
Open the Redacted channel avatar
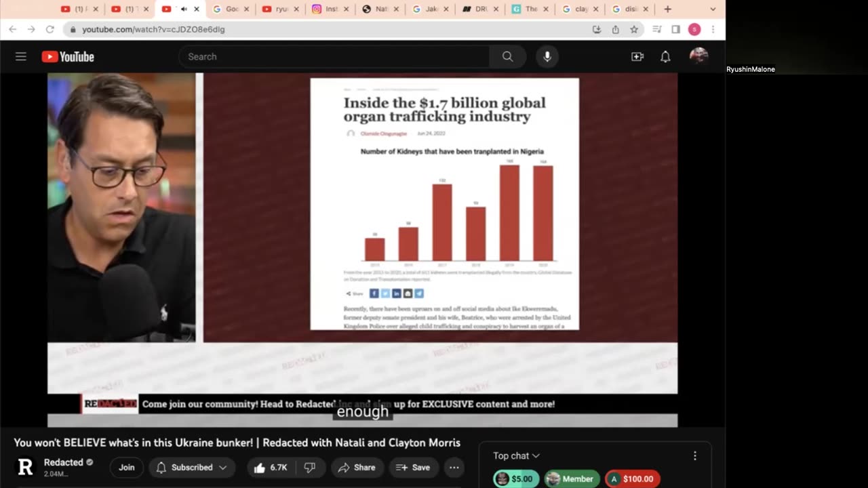26,468
